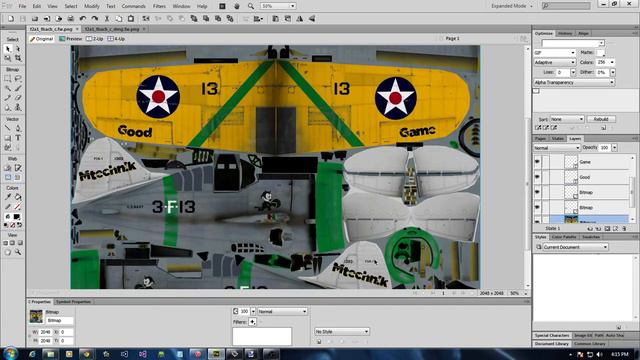Select the Subselection tool

(18, 49)
